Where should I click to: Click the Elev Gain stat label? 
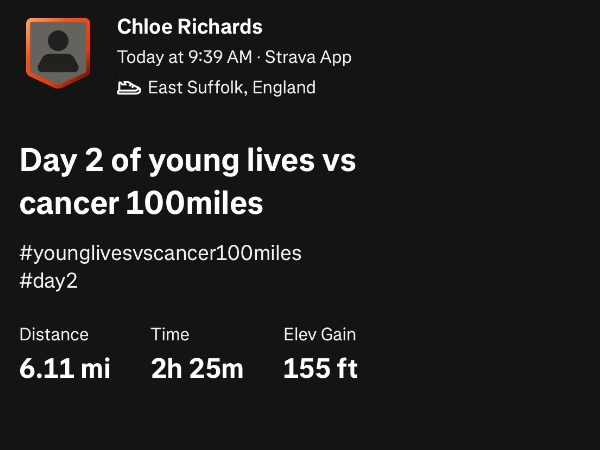pos(319,335)
